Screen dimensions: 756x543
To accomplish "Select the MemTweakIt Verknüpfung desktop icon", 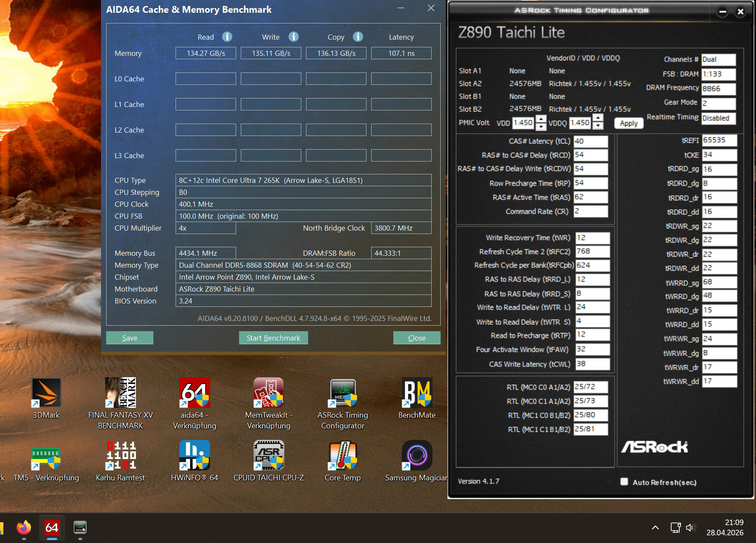I will tap(268, 403).
